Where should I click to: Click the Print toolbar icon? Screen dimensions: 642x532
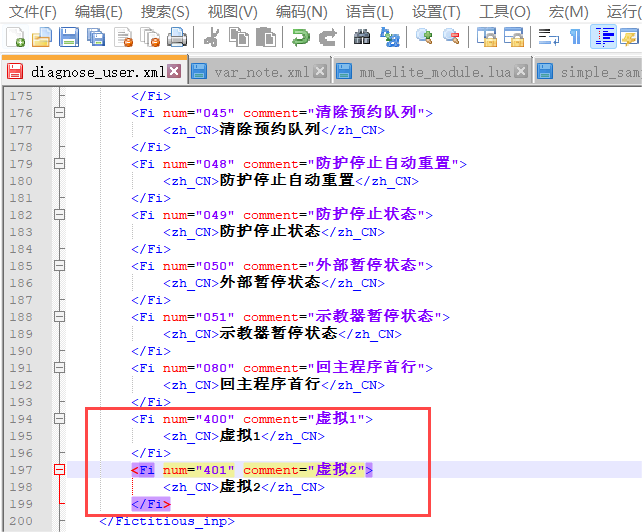pos(177,38)
